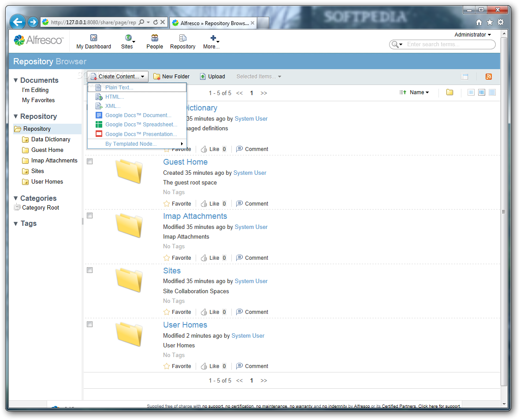Open the Repository header icon
The height and width of the screenshot is (420, 520).
coord(183,38)
